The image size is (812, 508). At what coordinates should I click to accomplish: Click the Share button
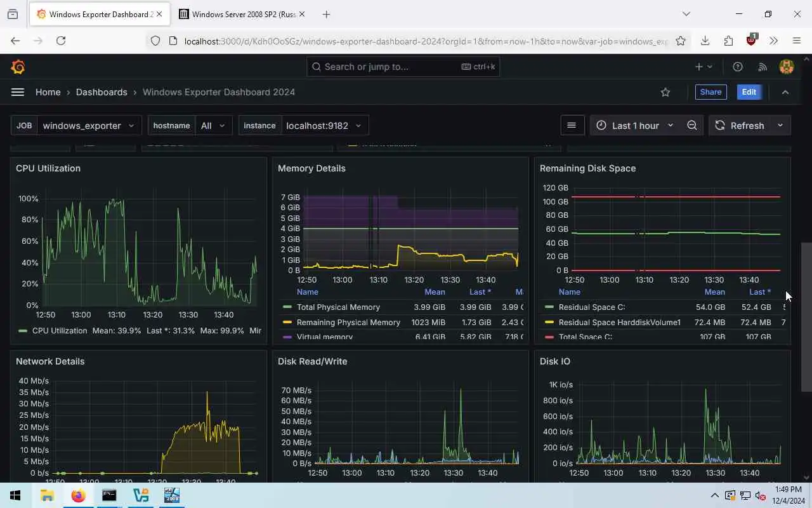tap(710, 92)
